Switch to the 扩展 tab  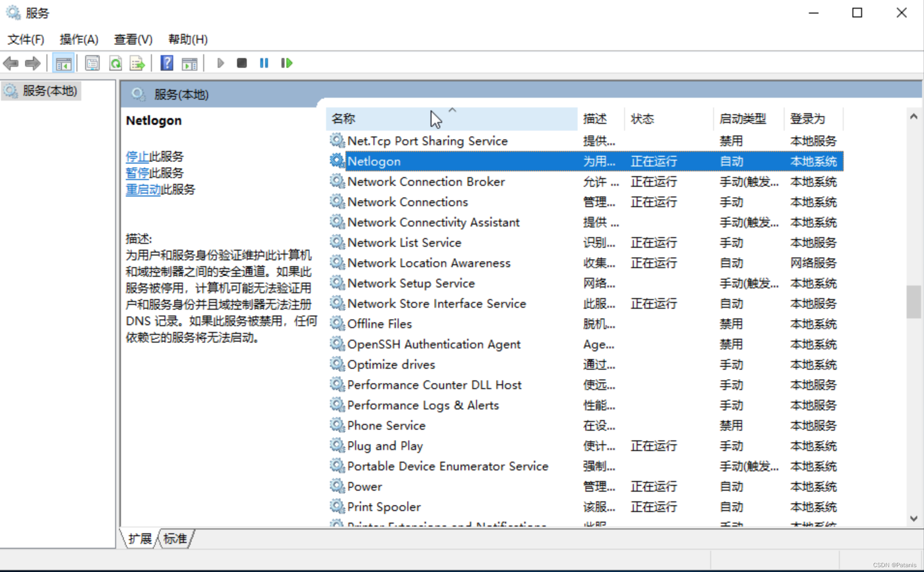click(x=140, y=538)
